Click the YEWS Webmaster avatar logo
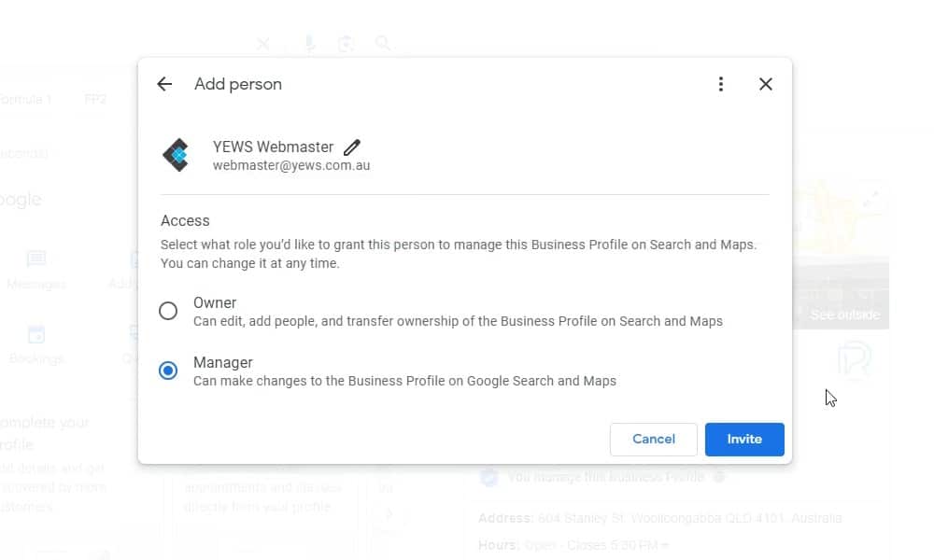The height and width of the screenshot is (560, 934). click(177, 155)
